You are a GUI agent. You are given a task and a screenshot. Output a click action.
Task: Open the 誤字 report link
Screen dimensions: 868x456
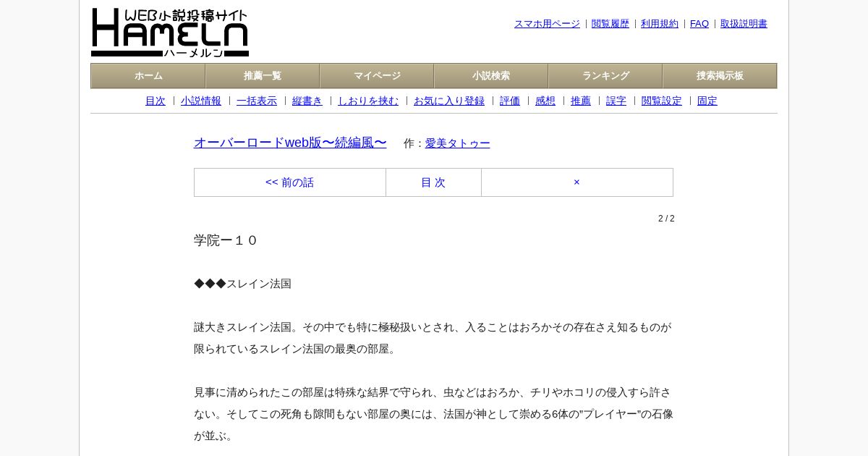(x=616, y=101)
